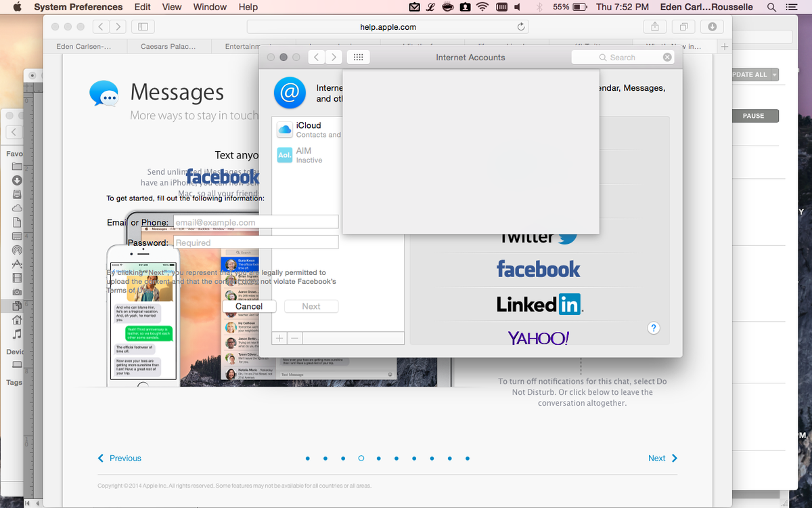Click the dimmed Next button in sheet

[x=311, y=306]
